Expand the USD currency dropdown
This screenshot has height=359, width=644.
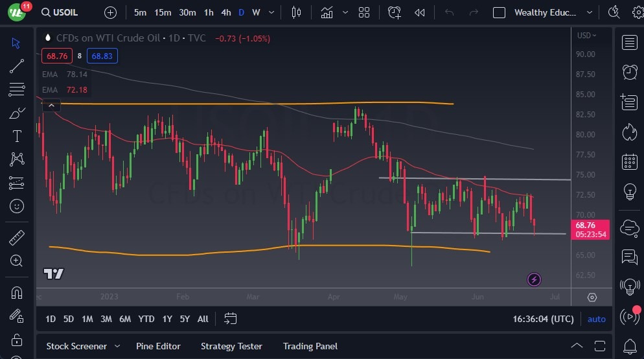587,36
